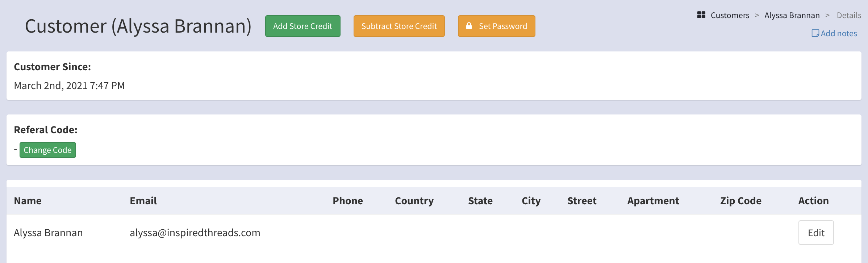Open Subtract Store Credit dialog
This screenshot has height=263, width=868.
(x=399, y=26)
